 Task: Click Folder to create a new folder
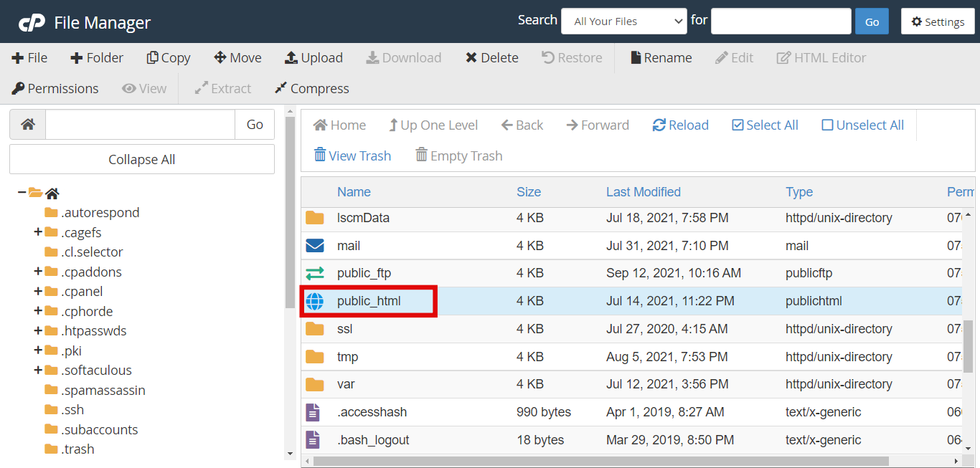point(97,57)
